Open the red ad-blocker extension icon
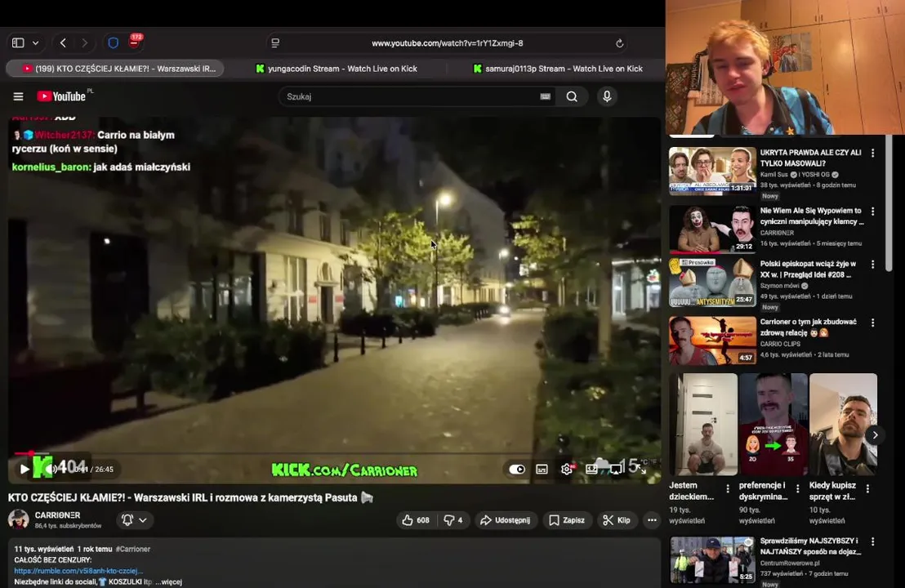Viewport: 905px width, 588px height. pos(135,42)
